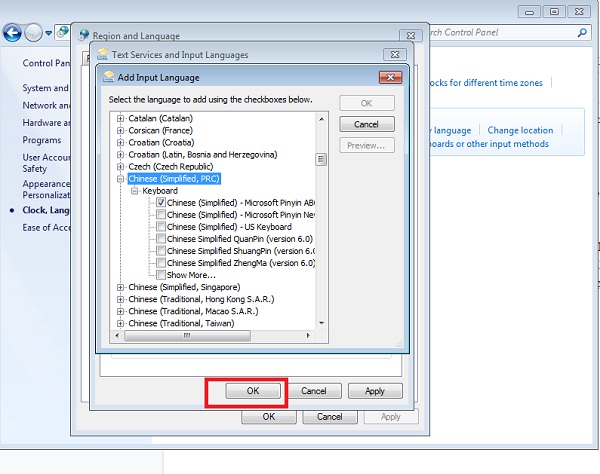
Task: Click the search magnifier icon
Action: [582, 33]
